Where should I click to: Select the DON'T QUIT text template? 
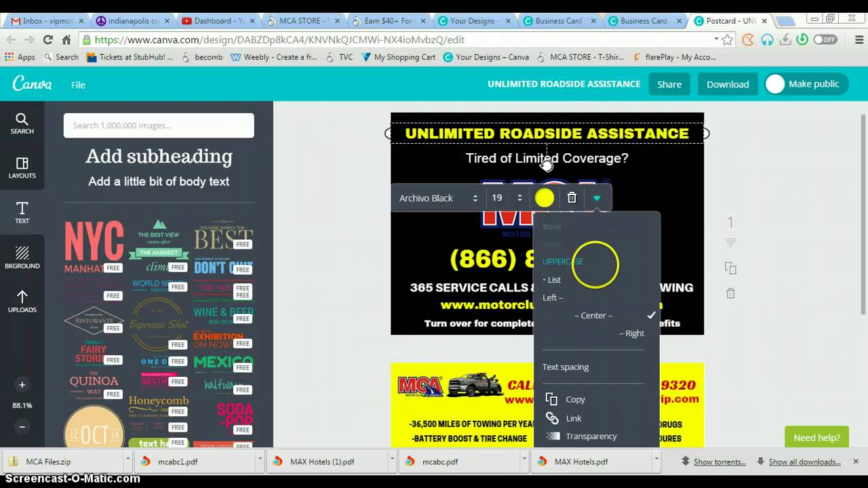[223, 267]
